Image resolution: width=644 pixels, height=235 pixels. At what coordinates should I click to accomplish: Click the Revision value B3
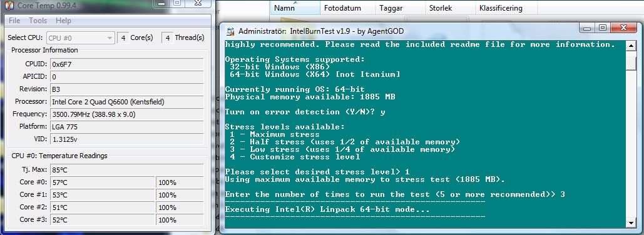[x=127, y=89]
